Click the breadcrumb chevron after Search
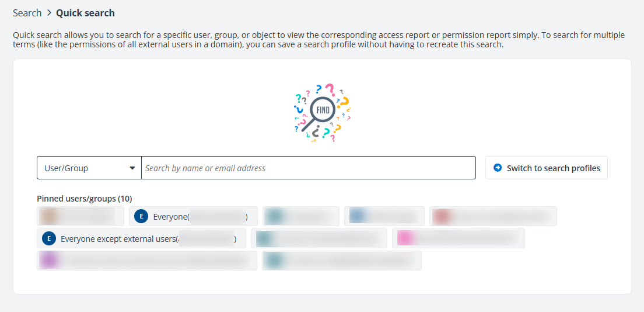The height and width of the screenshot is (312, 644). coord(49,13)
